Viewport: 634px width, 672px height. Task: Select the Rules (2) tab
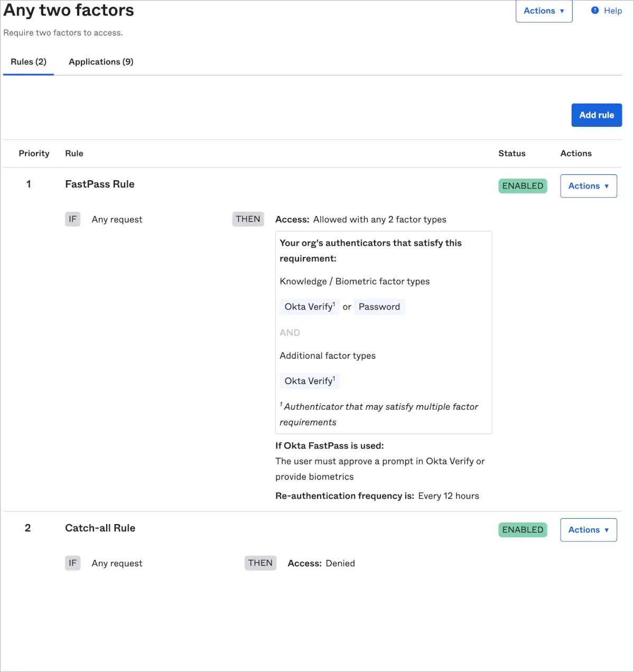click(29, 62)
